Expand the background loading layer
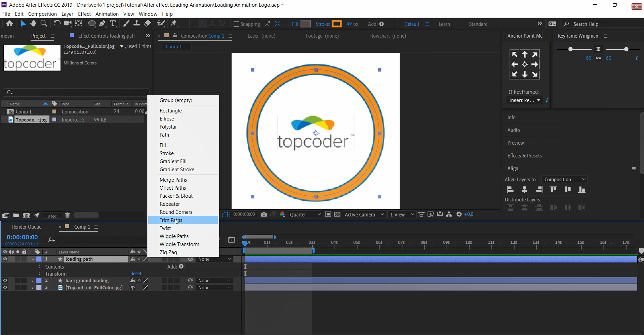Screen dimensions: 644x335 [33, 280]
